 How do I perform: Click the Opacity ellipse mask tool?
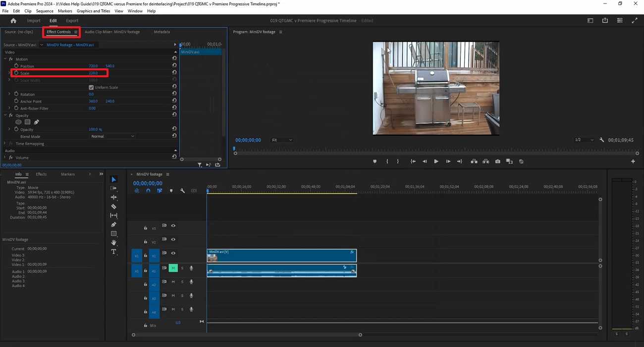coord(18,122)
